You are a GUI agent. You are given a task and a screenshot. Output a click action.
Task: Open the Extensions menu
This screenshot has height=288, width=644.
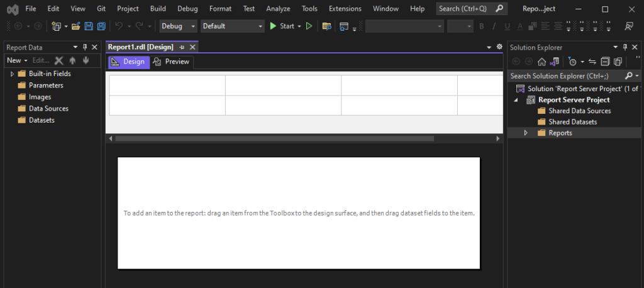point(345,9)
